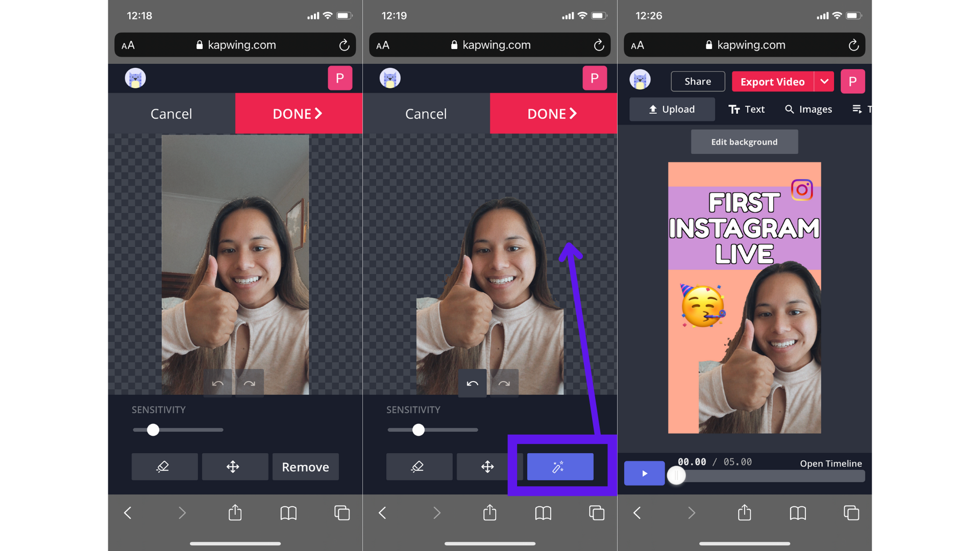Open the Images search tab
This screenshot has height=551, width=980.
click(808, 109)
